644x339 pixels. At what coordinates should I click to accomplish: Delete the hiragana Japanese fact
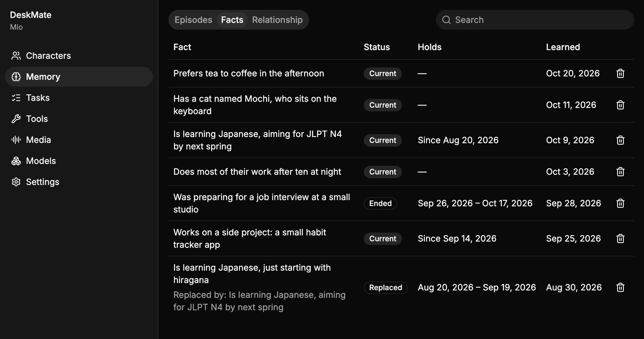coord(620,287)
